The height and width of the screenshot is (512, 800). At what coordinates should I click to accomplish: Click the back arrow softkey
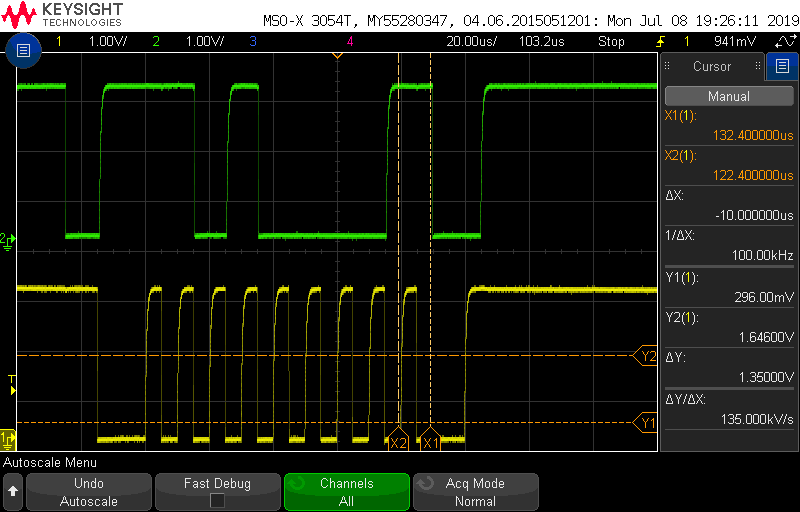(13, 492)
